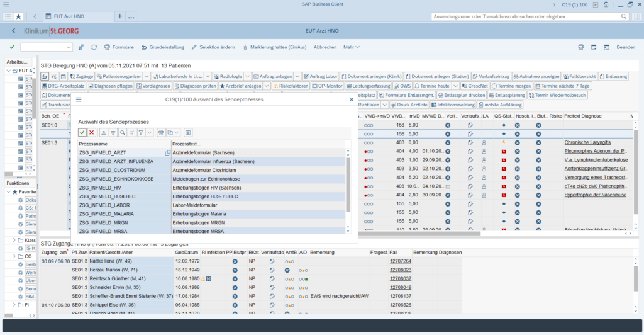This screenshot has height=335, width=644.
Task: Select the ZSG_INFMELD_MALARIA process row
Action: 105,213
